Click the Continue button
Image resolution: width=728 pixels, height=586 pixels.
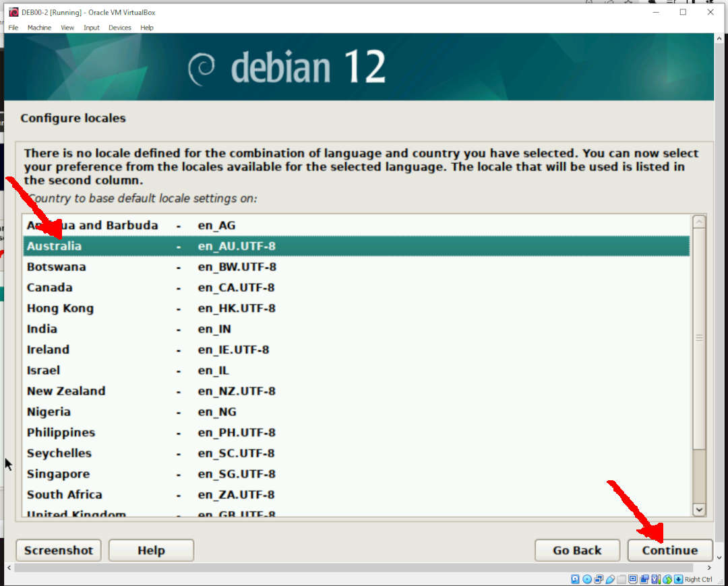pos(670,550)
